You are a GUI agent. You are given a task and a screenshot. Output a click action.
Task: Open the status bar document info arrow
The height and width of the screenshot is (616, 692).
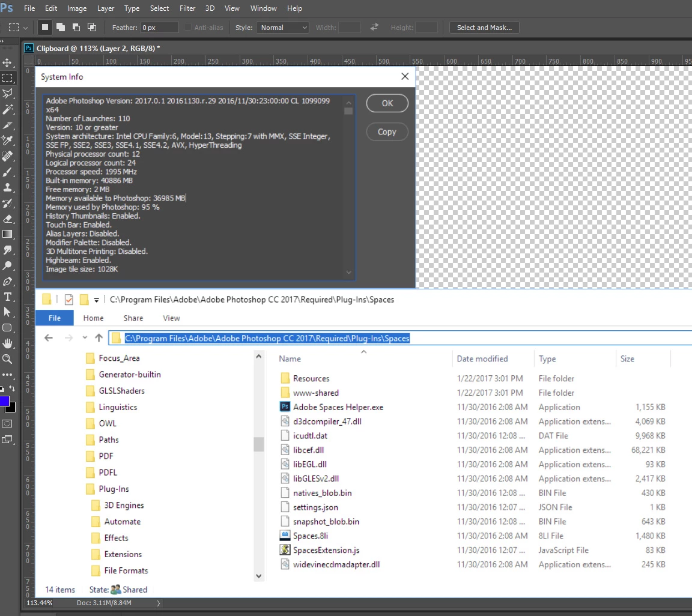coord(159,603)
